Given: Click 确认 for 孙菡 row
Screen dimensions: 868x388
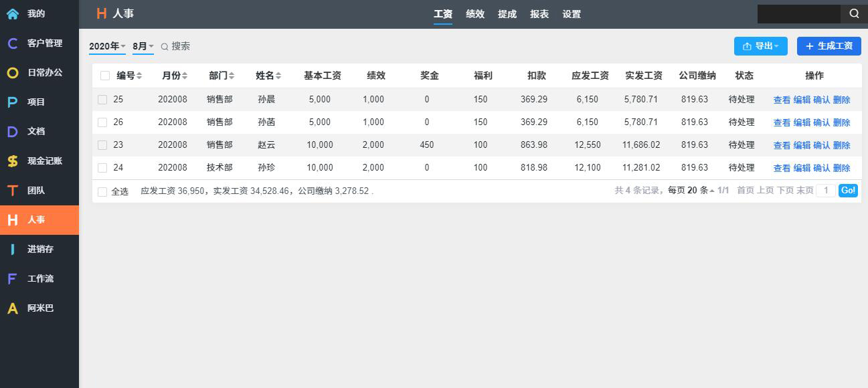Looking at the screenshot, I should [821, 123].
